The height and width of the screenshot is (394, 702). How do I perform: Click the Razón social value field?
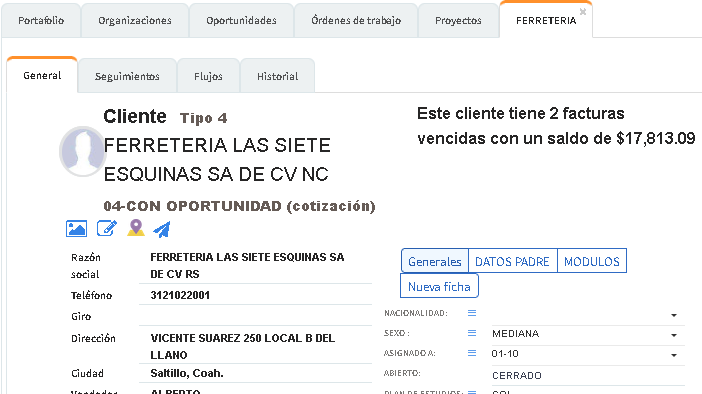[x=255, y=266]
